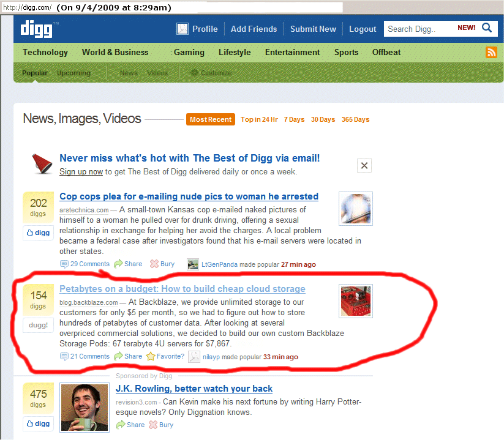Open the Profile link
This screenshot has height=440, width=504.
(205, 29)
